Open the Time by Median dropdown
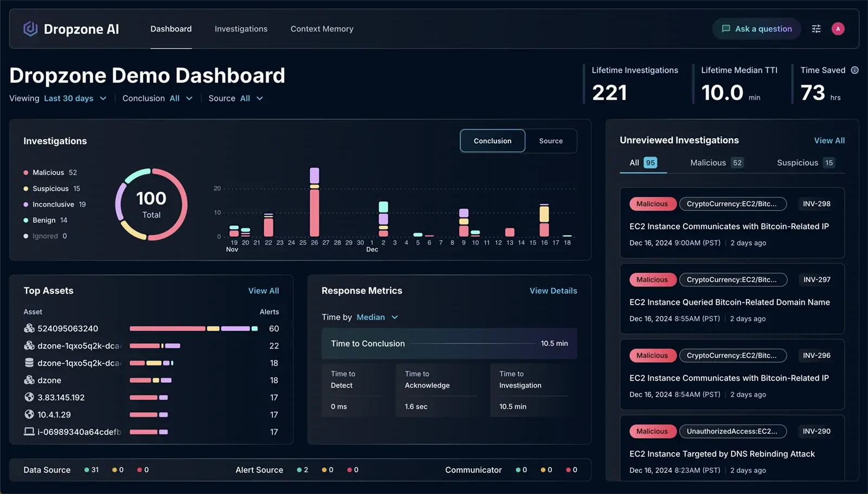The image size is (868, 494). [377, 317]
